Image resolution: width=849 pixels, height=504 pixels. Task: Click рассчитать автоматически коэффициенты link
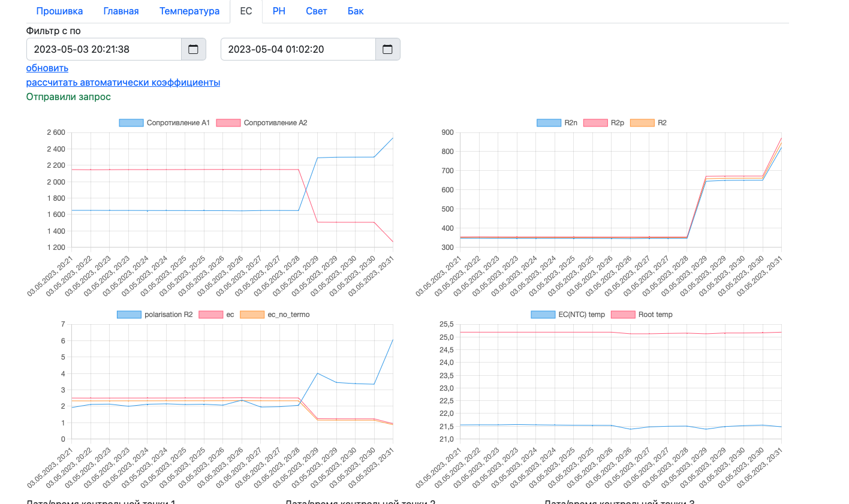[123, 82]
